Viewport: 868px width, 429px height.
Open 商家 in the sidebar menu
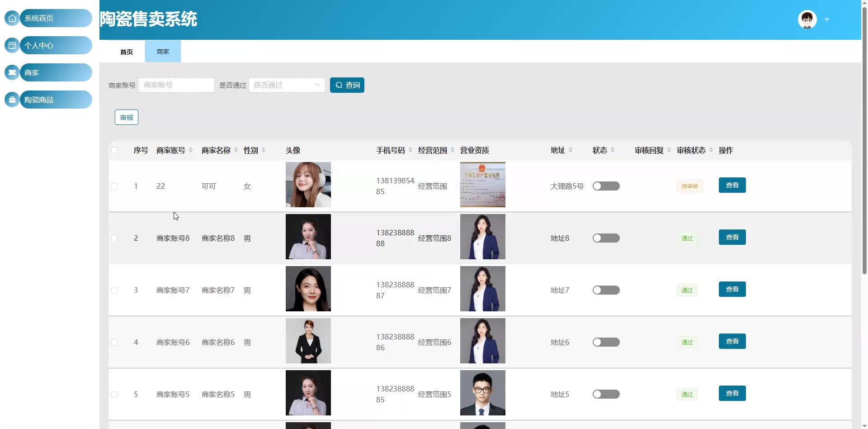pyautogui.click(x=56, y=72)
